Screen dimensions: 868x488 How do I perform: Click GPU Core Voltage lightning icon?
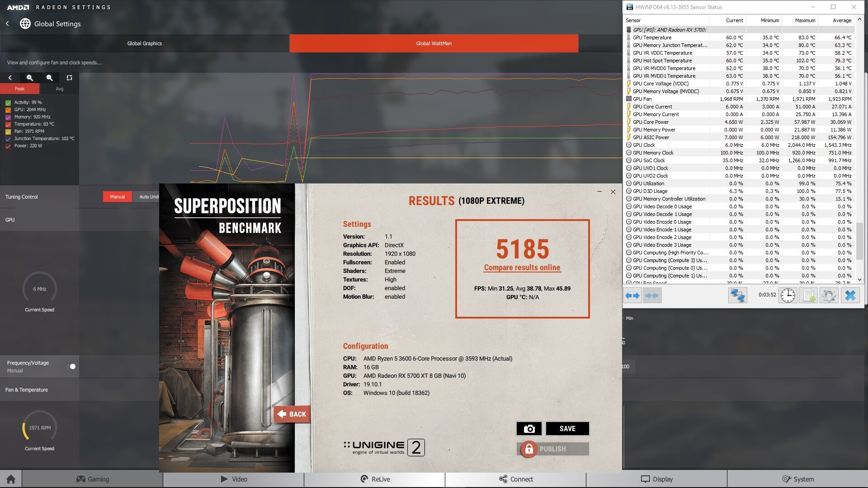628,83
